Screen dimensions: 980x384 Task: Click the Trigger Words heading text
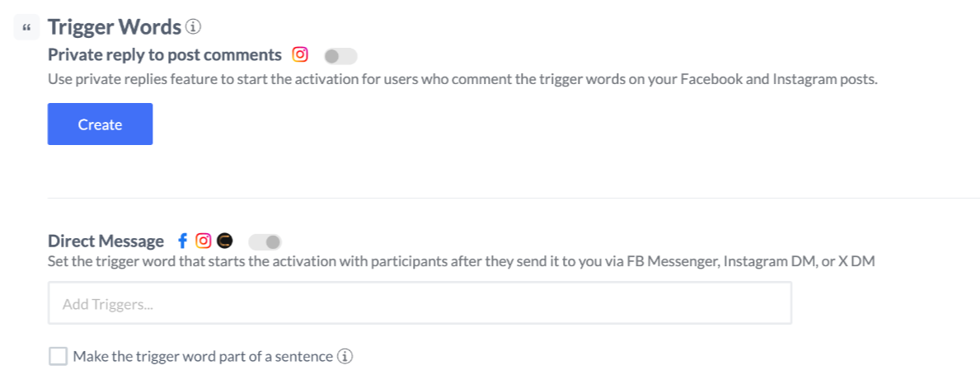pyautogui.click(x=114, y=27)
